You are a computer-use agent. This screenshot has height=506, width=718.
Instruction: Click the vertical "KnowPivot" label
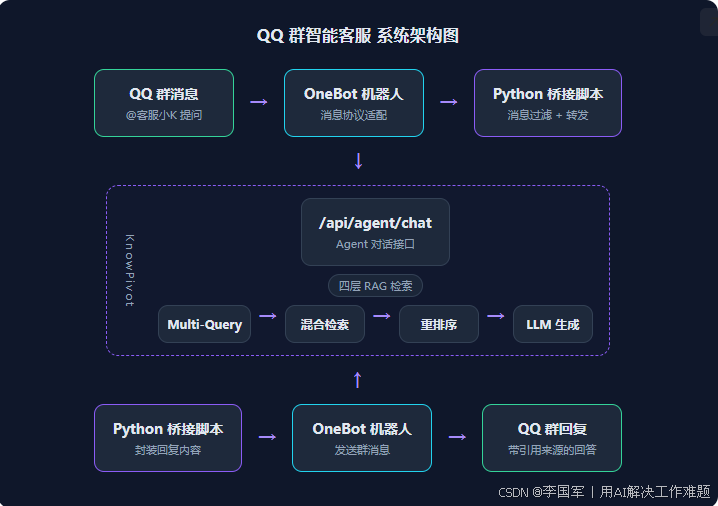click(130, 270)
